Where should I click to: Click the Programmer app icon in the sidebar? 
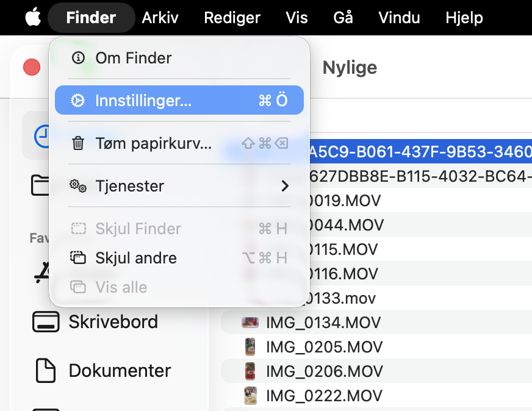tap(42, 273)
